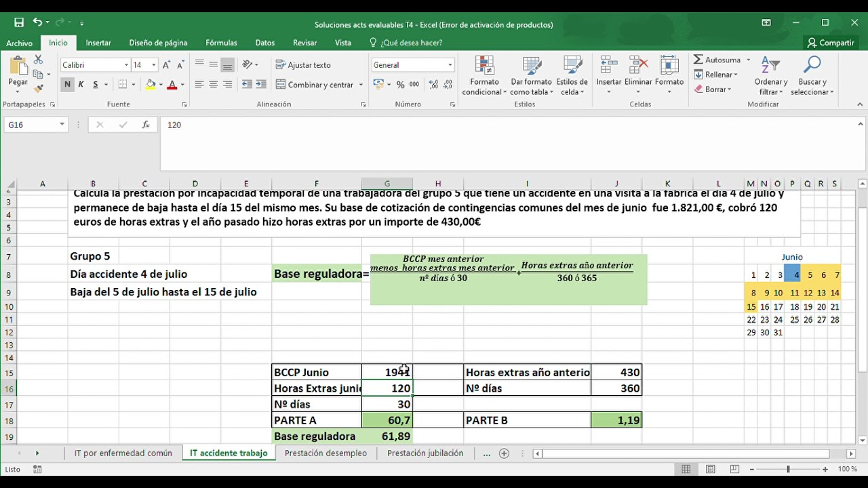Viewport: 868px width, 488px height.
Task: Click the Compartir button
Action: click(831, 43)
